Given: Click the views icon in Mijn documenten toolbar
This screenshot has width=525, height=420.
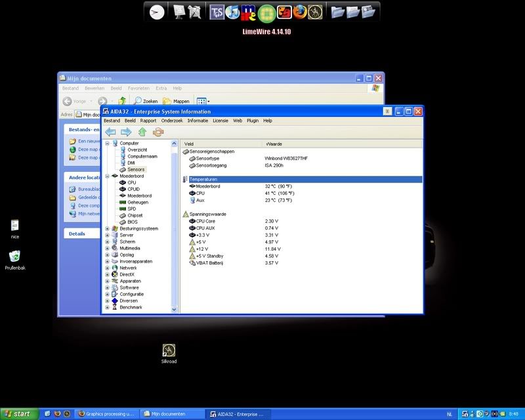Looking at the screenshot, I should [x=201, y=101].
